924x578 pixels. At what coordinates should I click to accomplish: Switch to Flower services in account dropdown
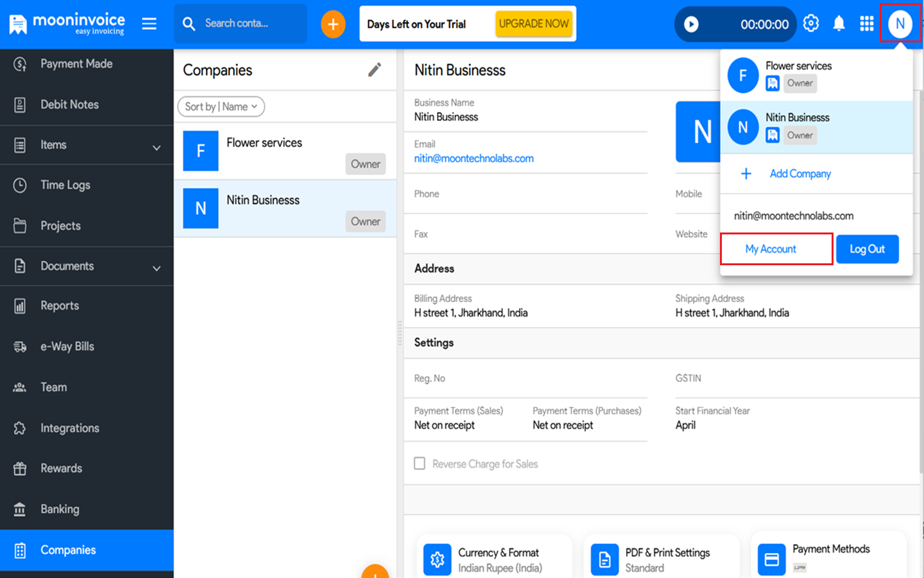tap(817, 75)
